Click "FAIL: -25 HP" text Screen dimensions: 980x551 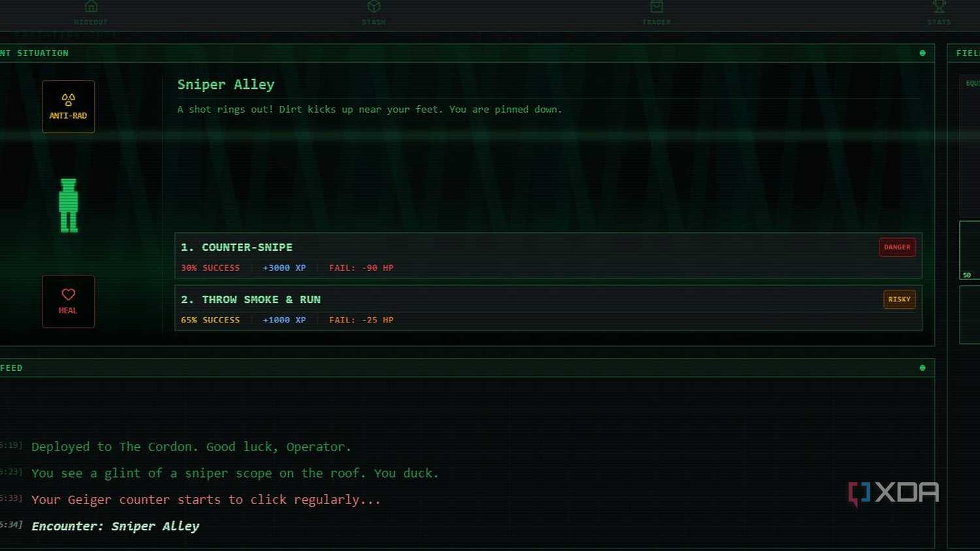[361, 320]
